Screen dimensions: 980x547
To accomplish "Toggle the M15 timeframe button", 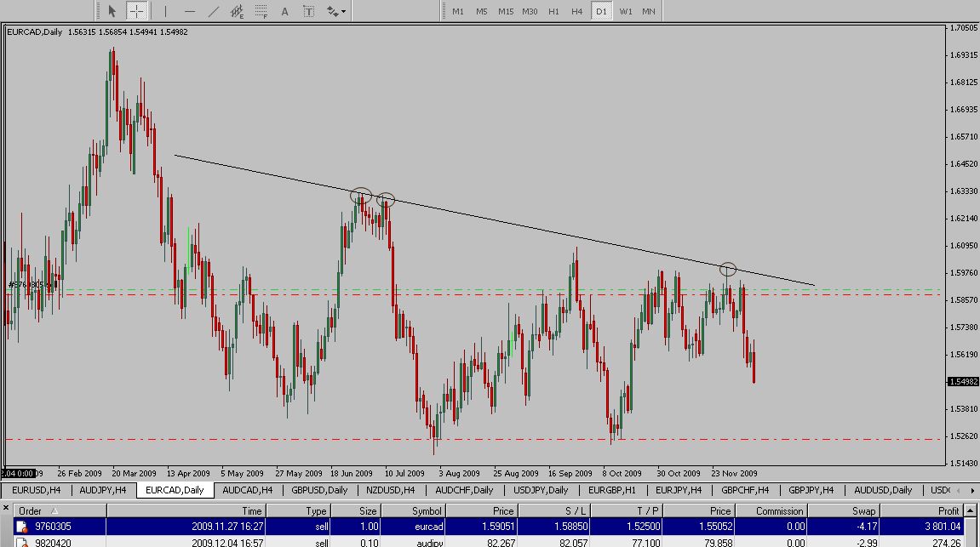I will [x=506, y=12].
